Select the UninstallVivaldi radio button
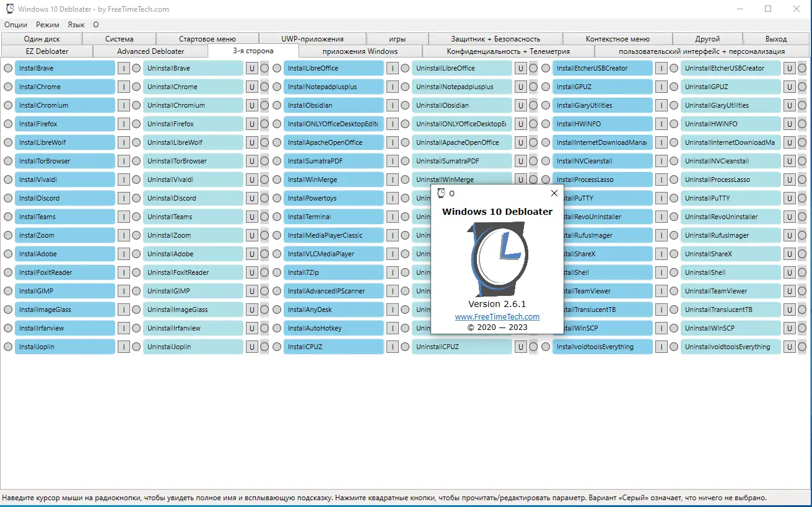Screen dimensions: 812x507 click(x=136, y=180)
